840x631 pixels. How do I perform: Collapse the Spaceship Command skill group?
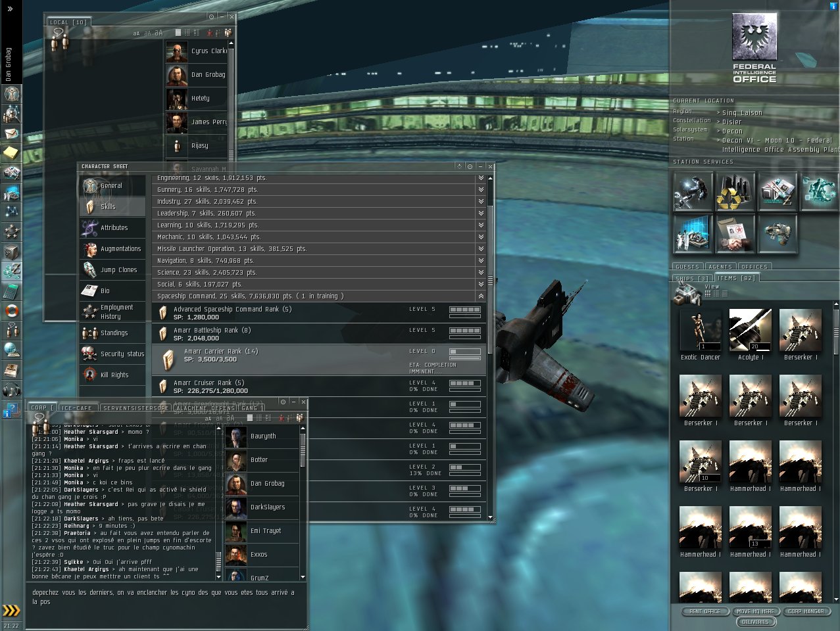click(x=481, y=296)
